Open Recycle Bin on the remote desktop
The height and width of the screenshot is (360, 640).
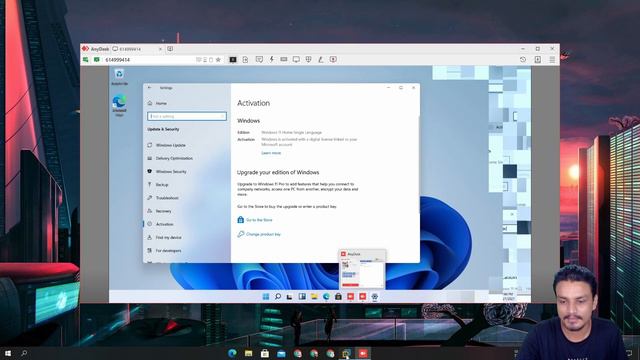119,77
